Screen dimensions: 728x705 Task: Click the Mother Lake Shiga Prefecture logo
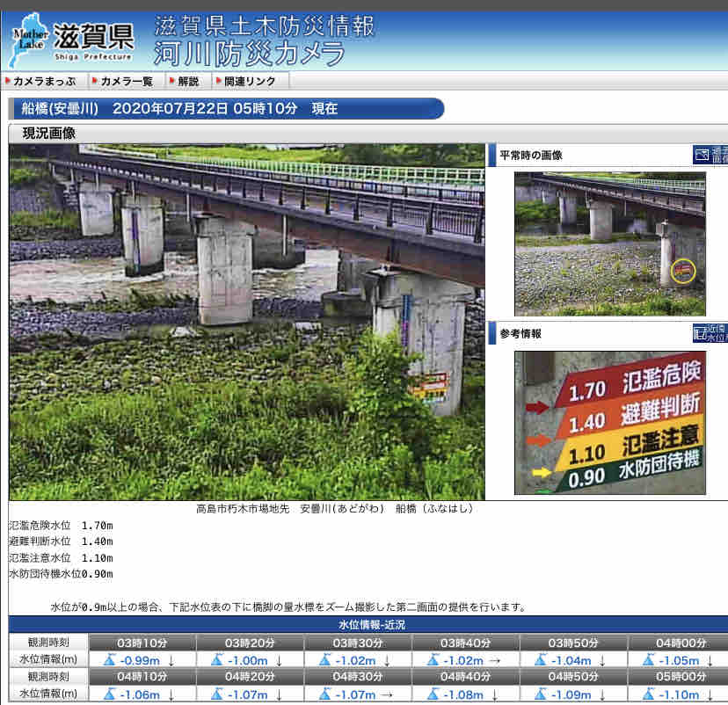(71, 40)
